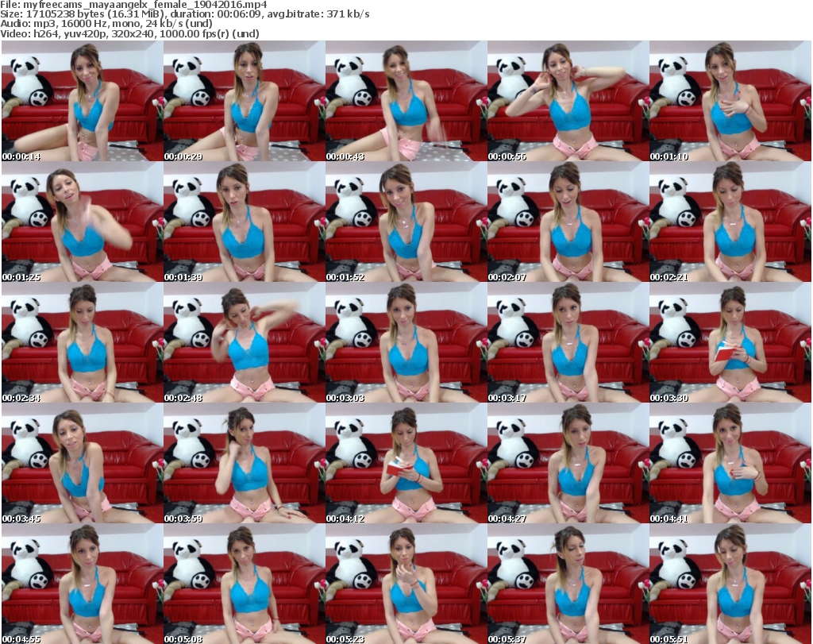Pick the 00:03:17 preview frame
The width and height of the screenshot is (813, 644).
568,343
